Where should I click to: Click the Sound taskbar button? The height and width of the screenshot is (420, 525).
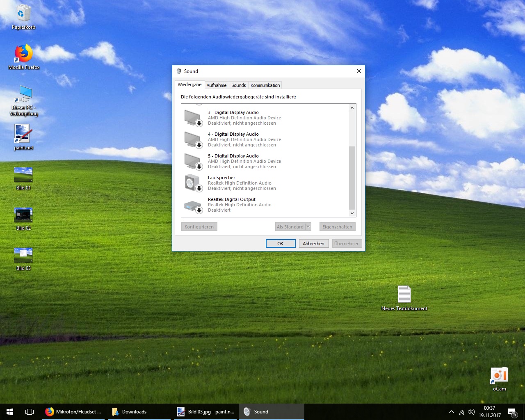[272, 412]
